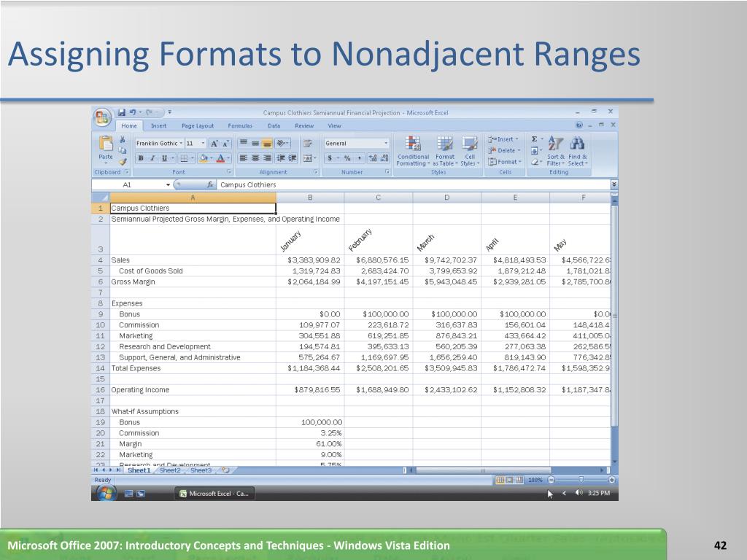Undo last action in Quick Access toolbar
This screenshot has width=747, height=560.
pyautogui.click(x=133, y=112)
